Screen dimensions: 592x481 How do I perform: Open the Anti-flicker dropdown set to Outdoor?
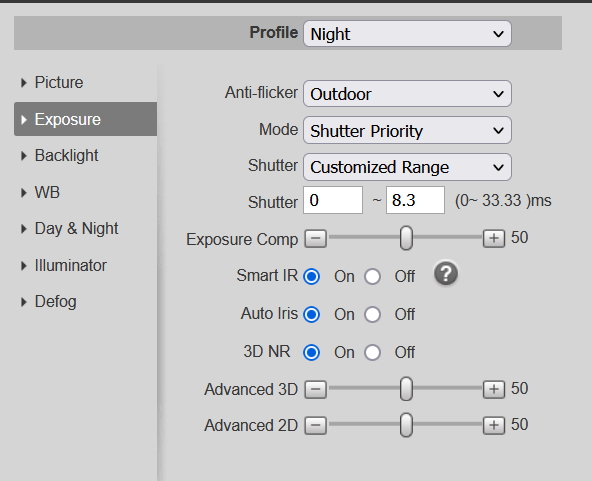point(407,94)
